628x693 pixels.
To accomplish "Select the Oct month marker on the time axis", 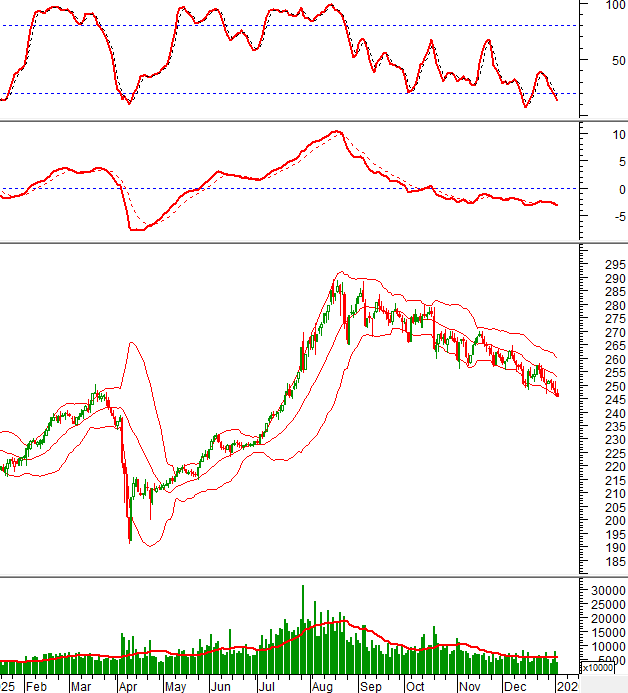I will [x=415, y=687].
